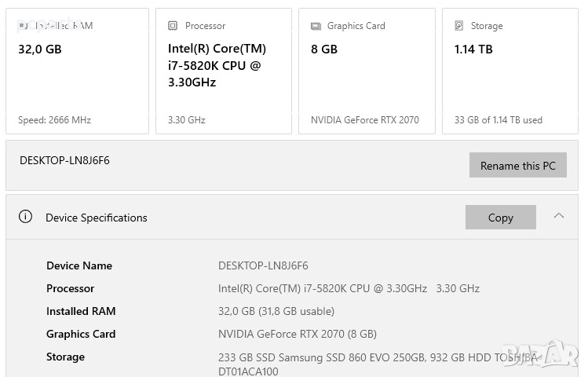Select the Device Name value in specifications

pyautogui.click(x=263, y=265)
